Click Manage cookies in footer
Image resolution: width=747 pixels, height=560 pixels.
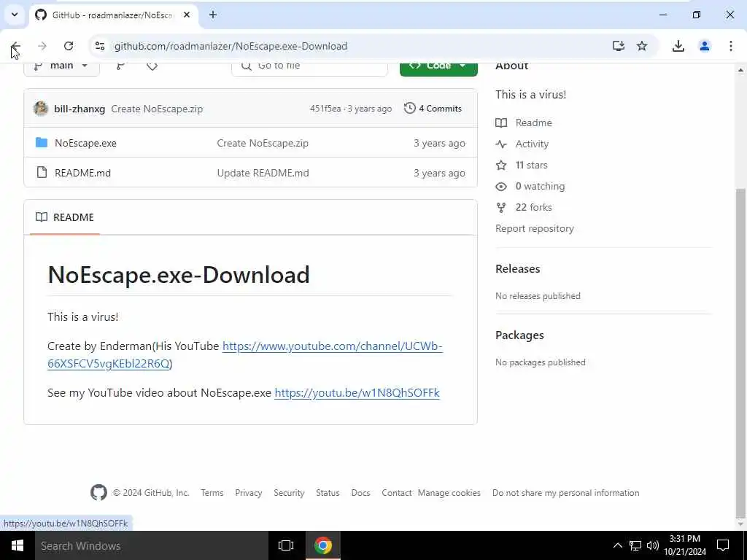pos(449,493)
